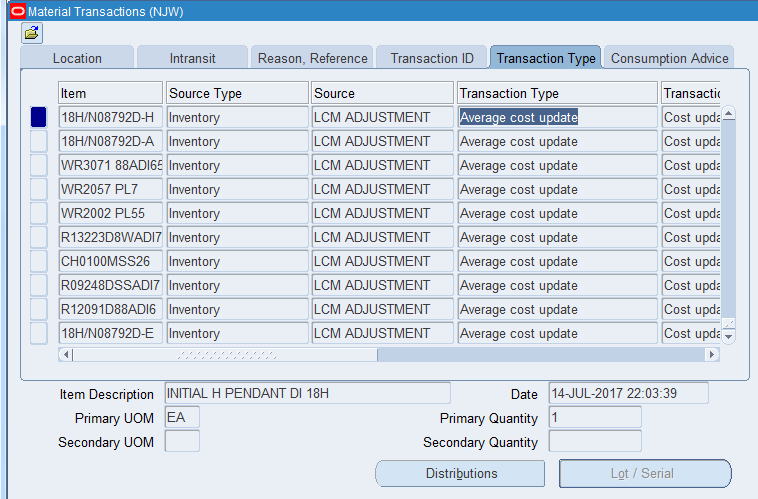Click item cell 18H/N08792D-H

click(x=110, y=117)
